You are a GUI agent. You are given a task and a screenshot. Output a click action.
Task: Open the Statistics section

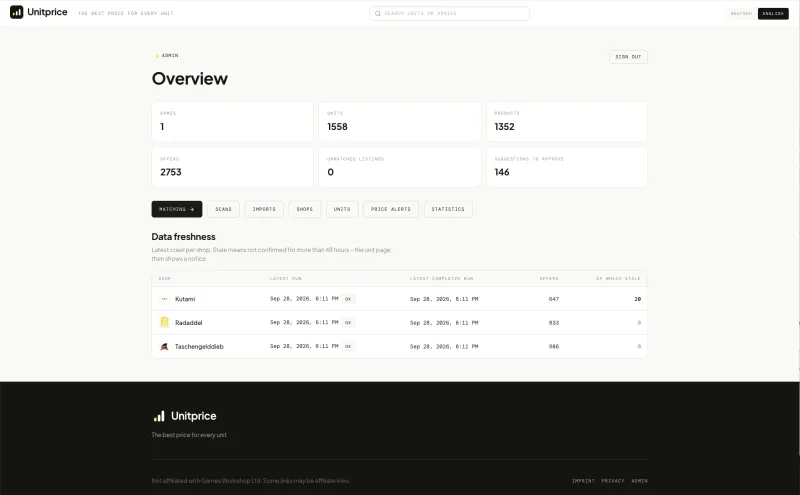[x=448, y=209]
